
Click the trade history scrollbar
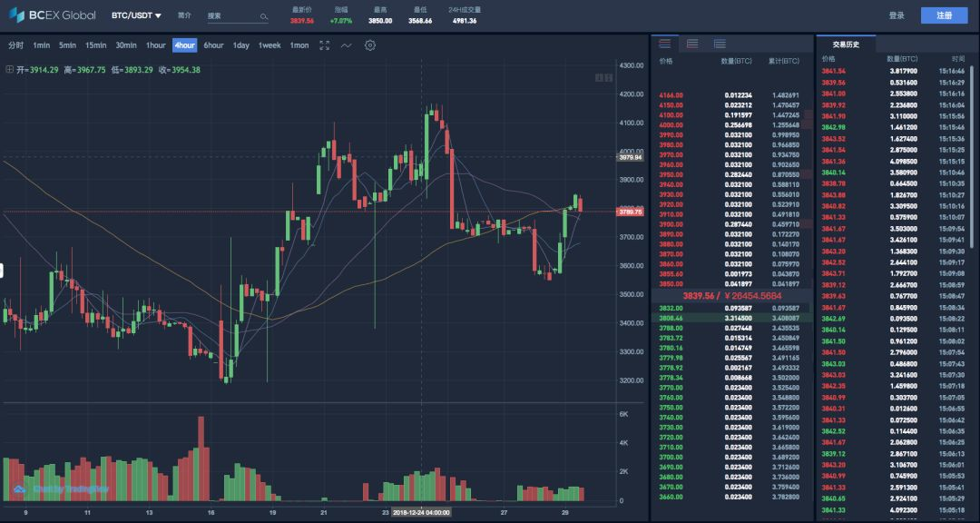click(972, 156)
